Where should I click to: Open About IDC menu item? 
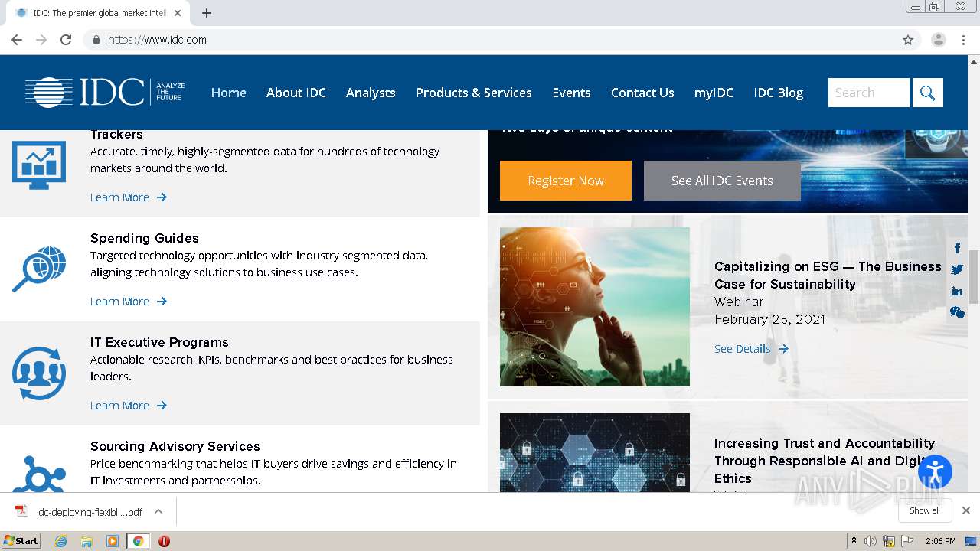296,93
